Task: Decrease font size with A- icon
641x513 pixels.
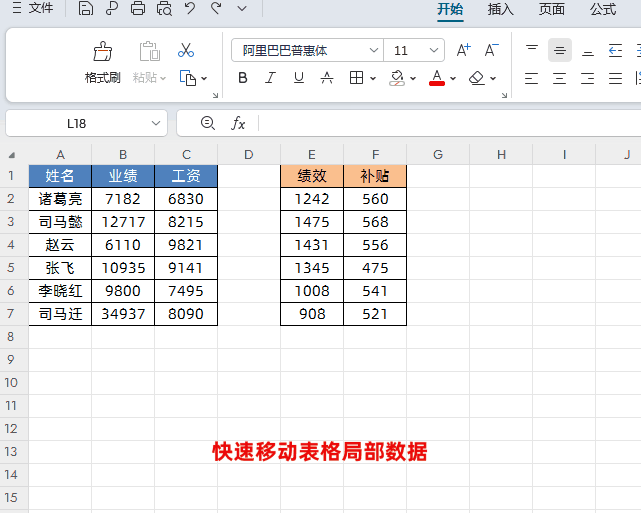Action: pos(491,50)
